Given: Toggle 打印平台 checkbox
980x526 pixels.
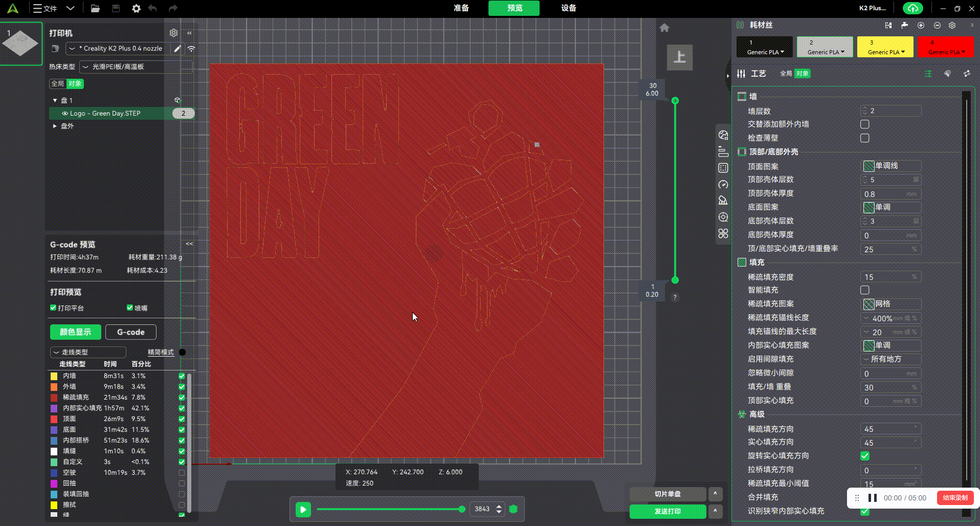Looking at the screenshot, I should point(53,308).
